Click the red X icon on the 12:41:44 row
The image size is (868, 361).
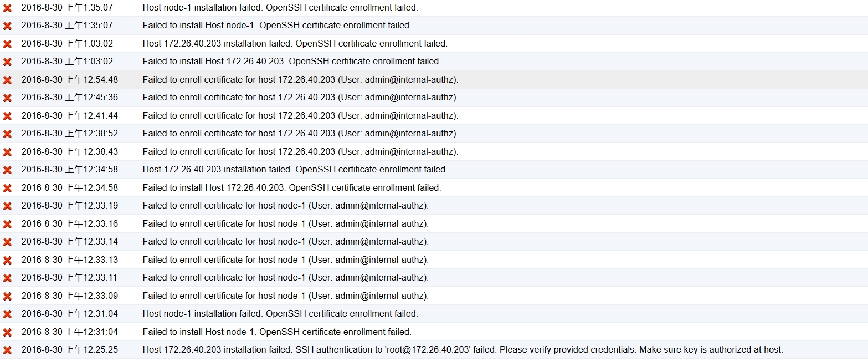coord(7,116)
